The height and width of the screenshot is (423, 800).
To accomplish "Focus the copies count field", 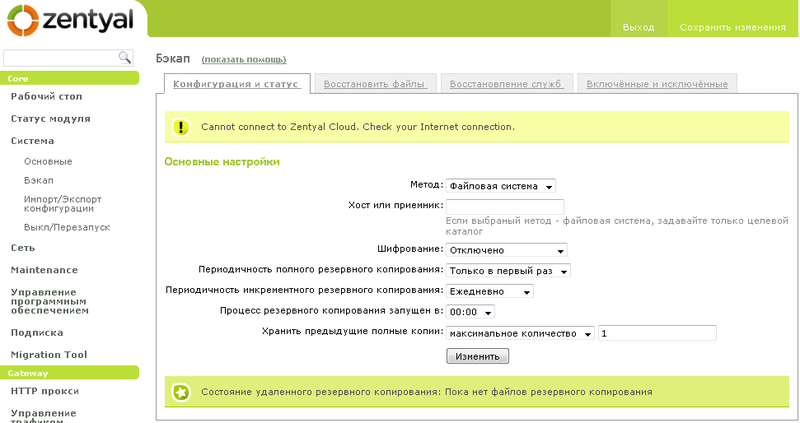I will click(657, 333).
